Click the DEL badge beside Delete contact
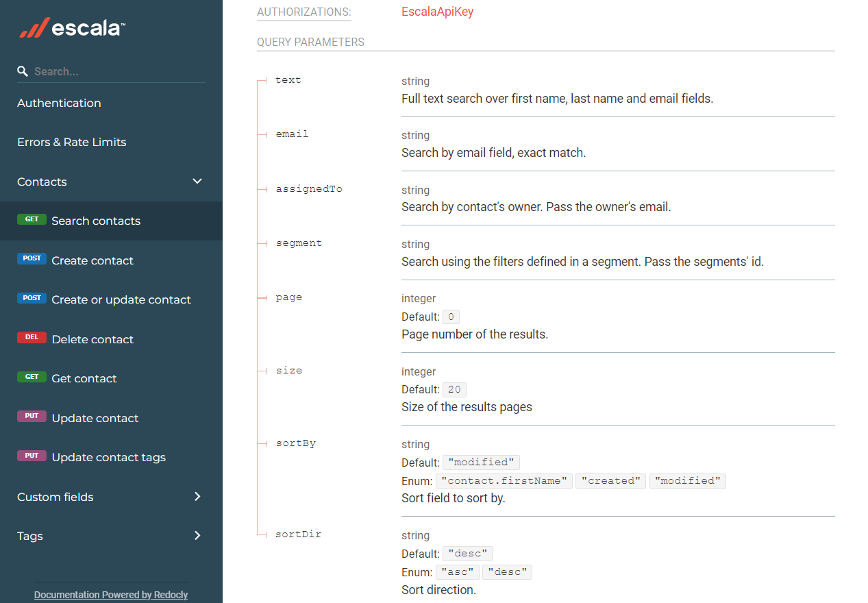This screenshot has height=603, width=868. click(x=32, y=339)
